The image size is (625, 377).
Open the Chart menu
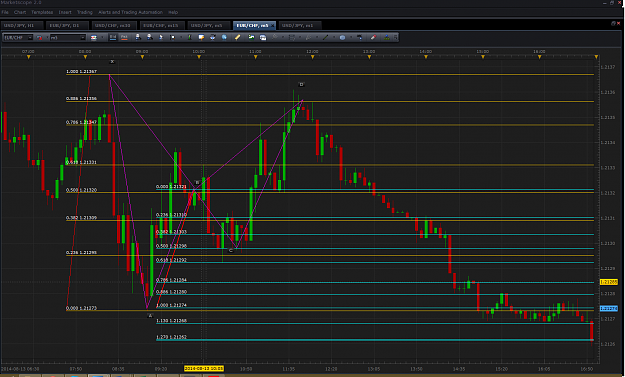click(x=20, y=12)
